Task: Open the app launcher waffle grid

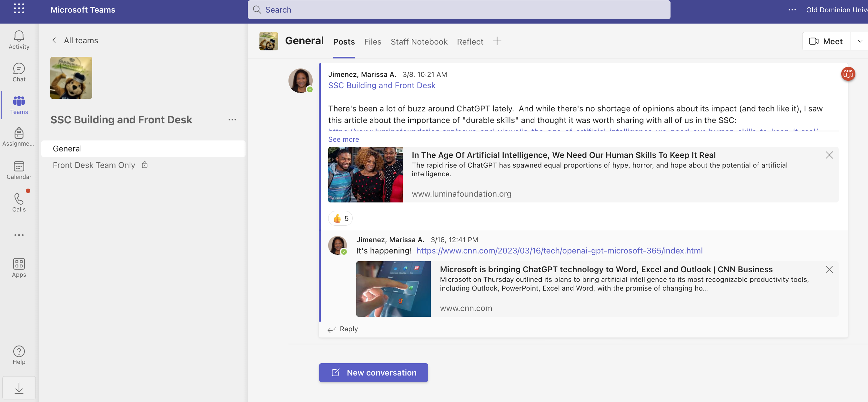Action: pyautogui.click(x=19, y=9)
